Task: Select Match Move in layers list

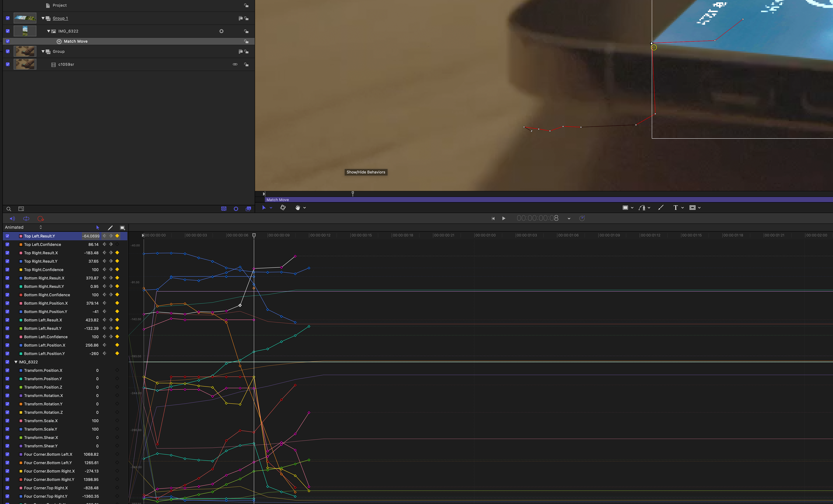Action: click(76, 41)
